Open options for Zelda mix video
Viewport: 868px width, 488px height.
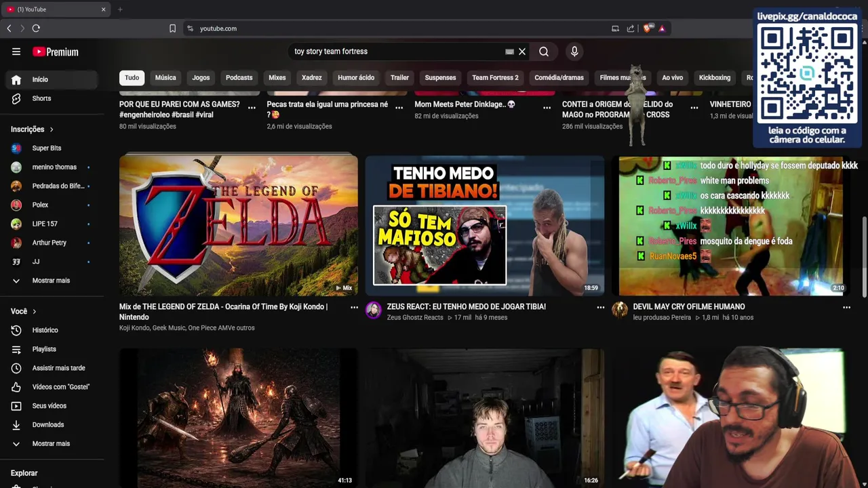pos(354,307)
